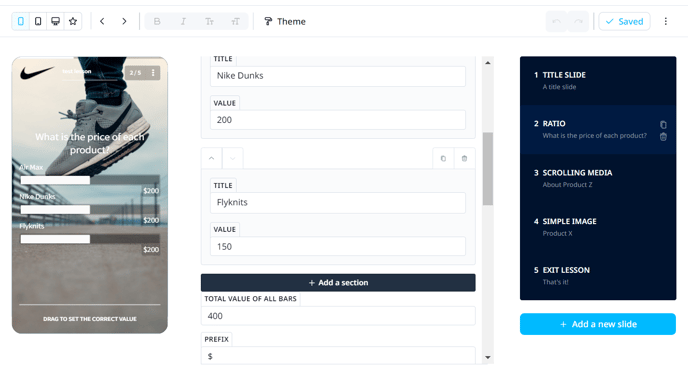Go to next slide arrow
This screenshot has height=373, width=688.
pyautogui.click(x=124, y=22)
